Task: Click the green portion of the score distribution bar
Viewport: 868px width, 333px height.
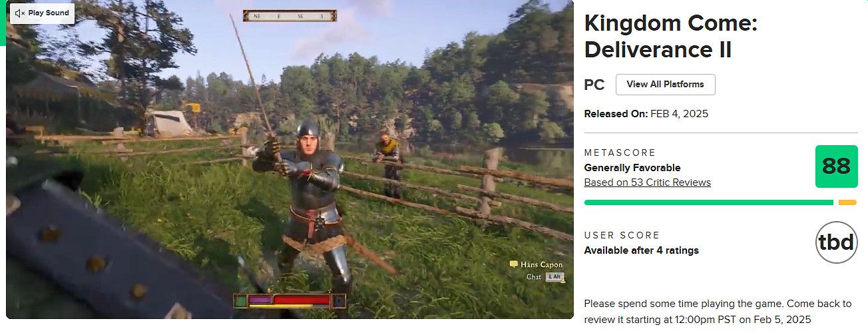Action: click(x=708, y=202)
